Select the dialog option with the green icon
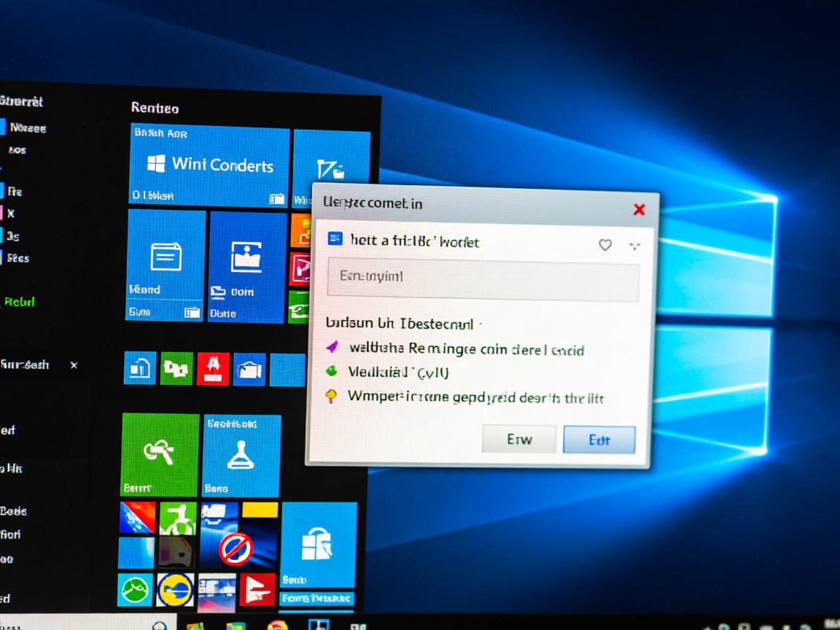The height and width of the screenshot is (630, 840). [x=397, y=373]
